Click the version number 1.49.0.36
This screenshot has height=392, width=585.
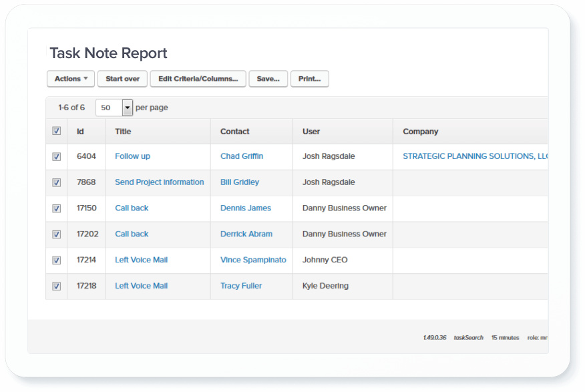pyautogui.click(x=435, y=337)
